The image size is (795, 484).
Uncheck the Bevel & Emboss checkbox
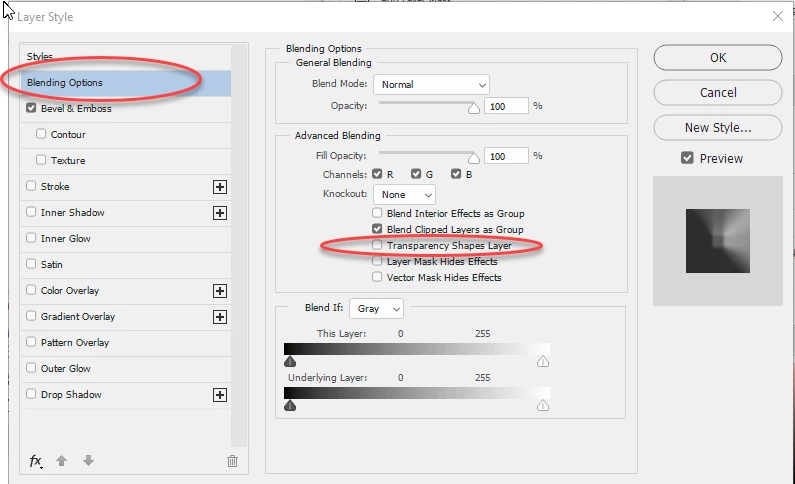pyautogui.click(x=31, y=108)
